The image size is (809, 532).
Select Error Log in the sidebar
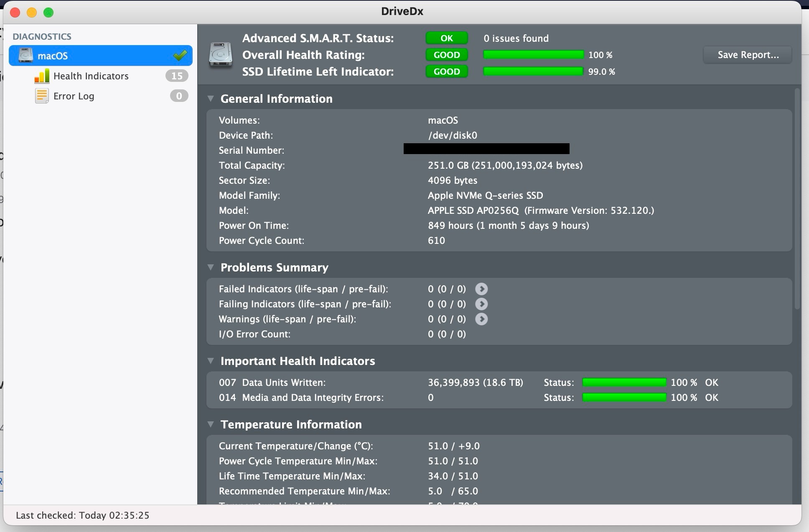(x=74, y=96)
